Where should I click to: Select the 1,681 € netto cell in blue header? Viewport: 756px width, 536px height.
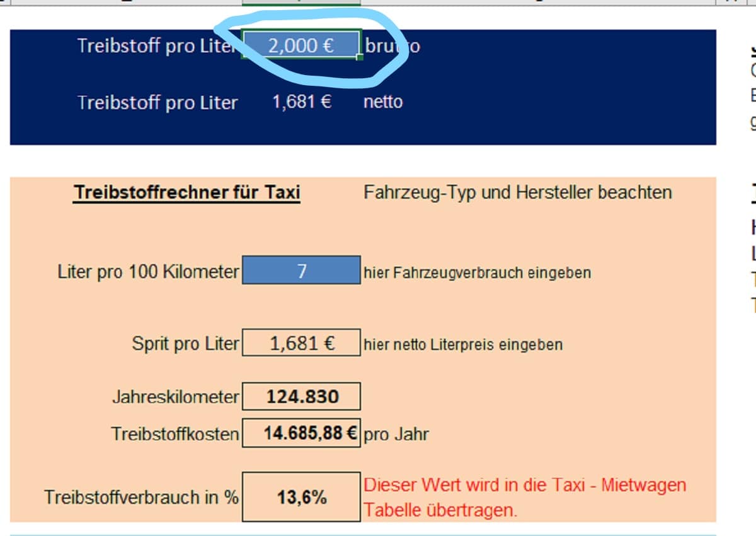301,102
